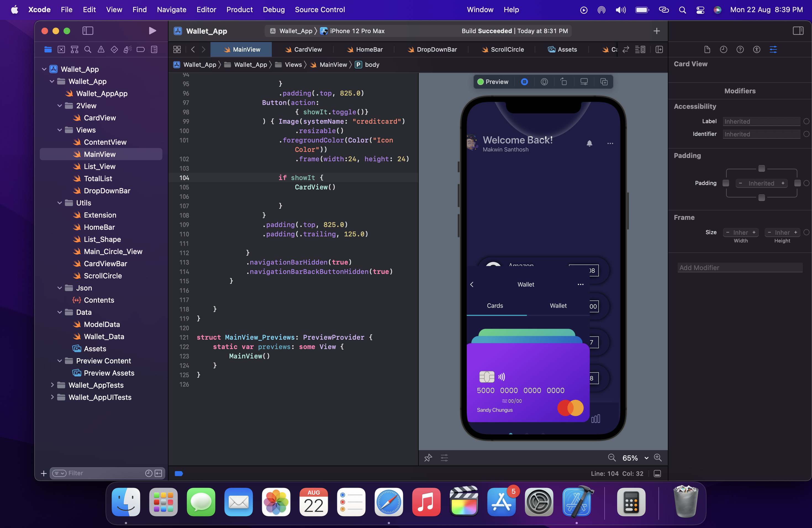812x528 pixels.
Task: Collapse the Data folder
Action: click(x=59, y=312)
